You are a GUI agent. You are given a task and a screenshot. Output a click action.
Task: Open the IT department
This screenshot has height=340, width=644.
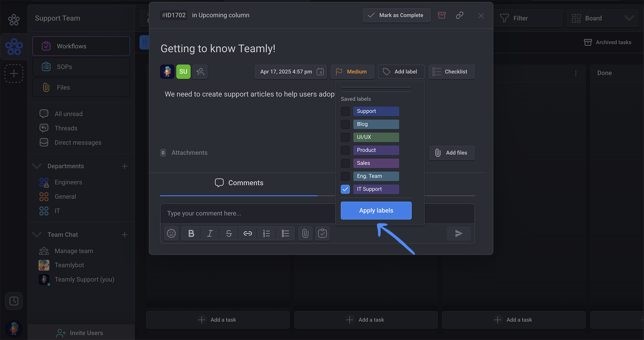[x=57, y=211]
